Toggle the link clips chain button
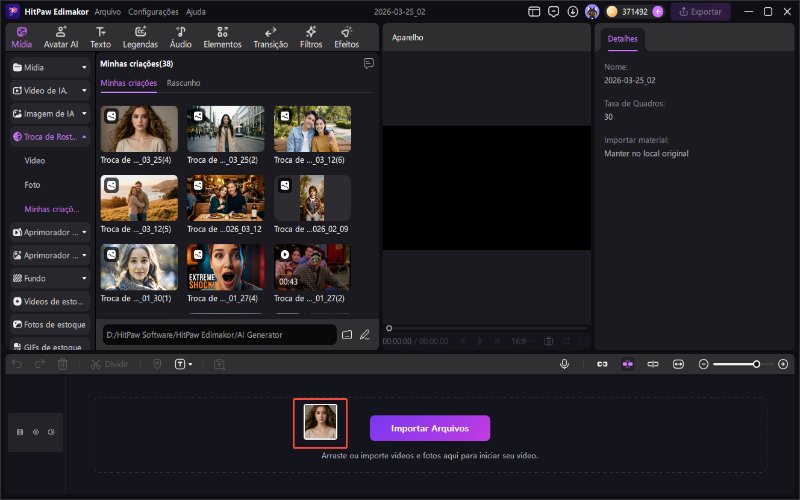This screenshot has width=800, height=500. pos(602,364)
